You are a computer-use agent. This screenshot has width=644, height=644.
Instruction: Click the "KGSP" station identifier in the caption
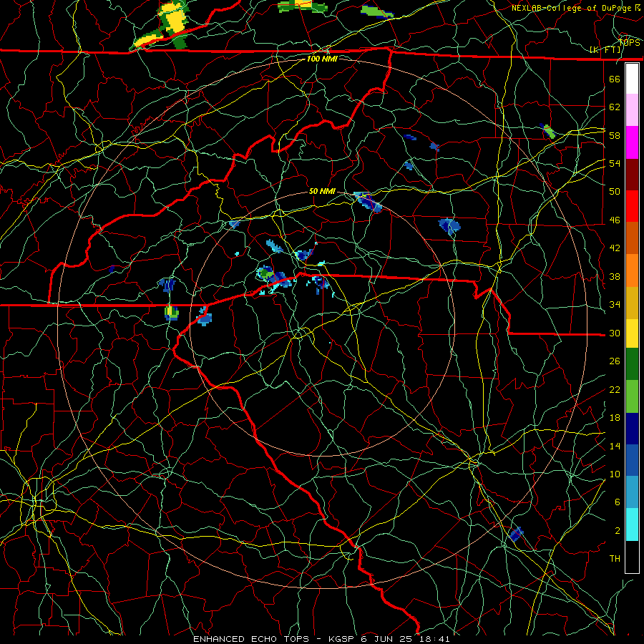point(343,639)
